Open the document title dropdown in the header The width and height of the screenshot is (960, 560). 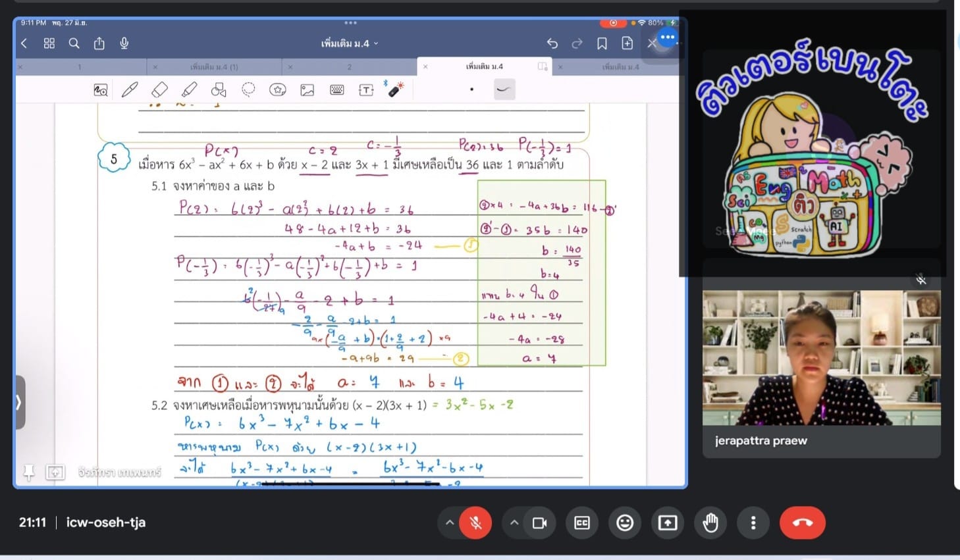pos(350,43)
